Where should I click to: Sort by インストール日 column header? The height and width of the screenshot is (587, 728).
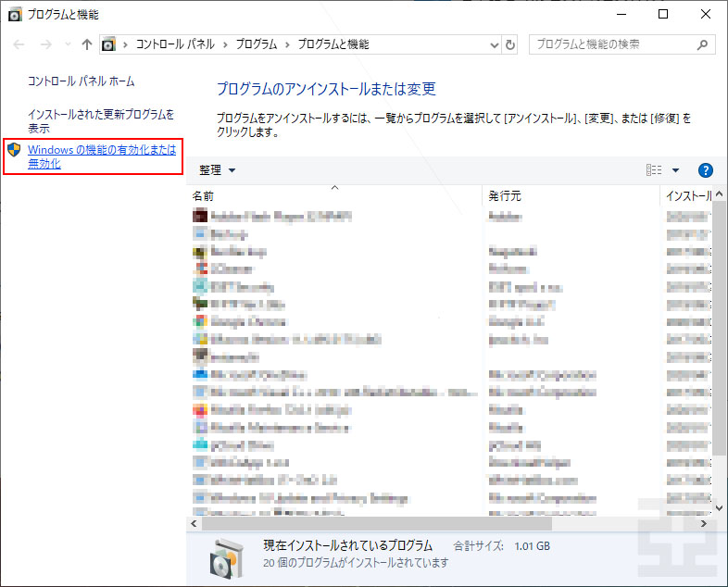pyautogui.click(x=686, y=196)
